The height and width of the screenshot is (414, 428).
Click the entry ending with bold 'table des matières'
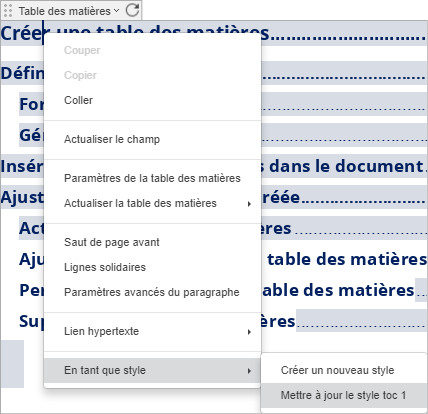click(347, 259)
